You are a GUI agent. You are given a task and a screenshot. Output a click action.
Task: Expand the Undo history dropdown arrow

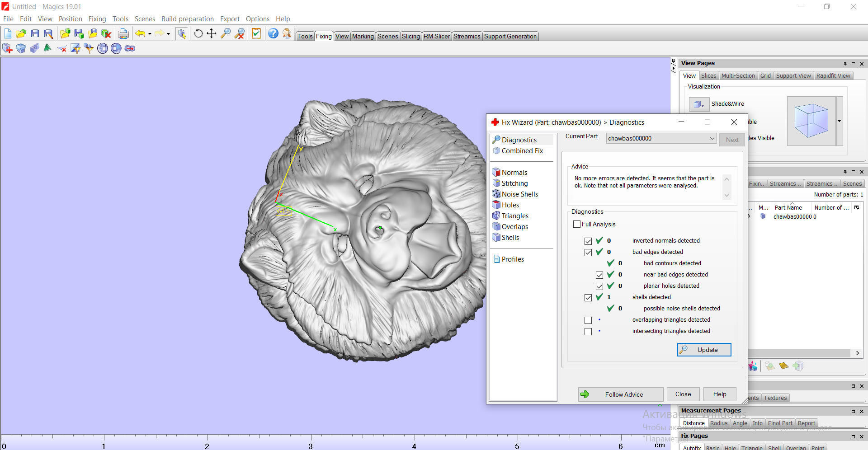coord(150,33)
